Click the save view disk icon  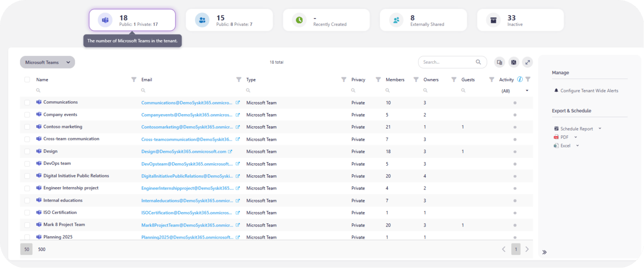pos(513,62)
